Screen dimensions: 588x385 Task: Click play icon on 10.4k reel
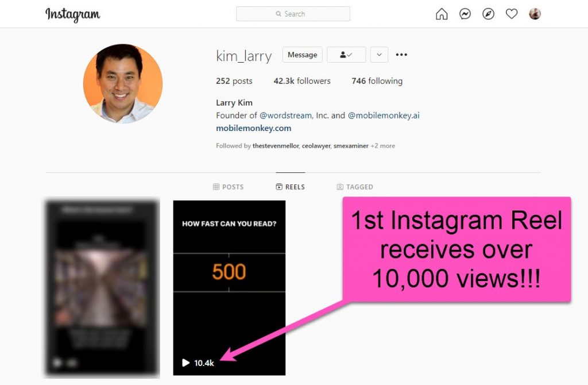[185, 363]
